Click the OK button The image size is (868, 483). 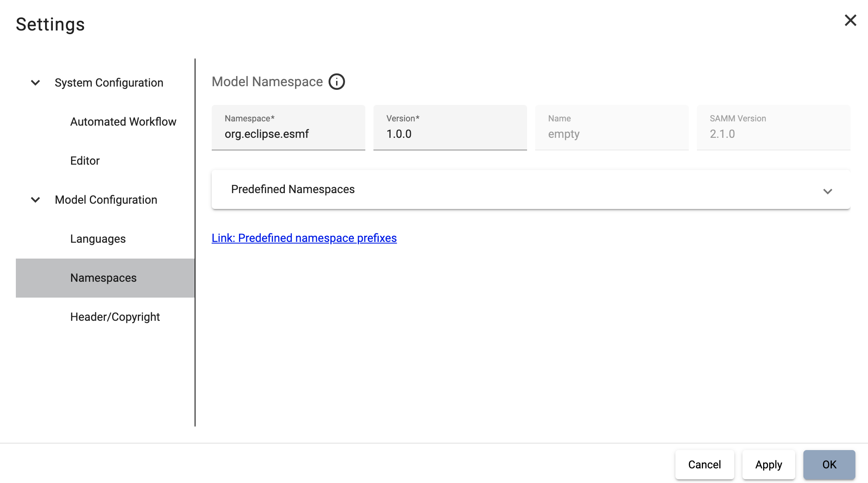[829, 464]
